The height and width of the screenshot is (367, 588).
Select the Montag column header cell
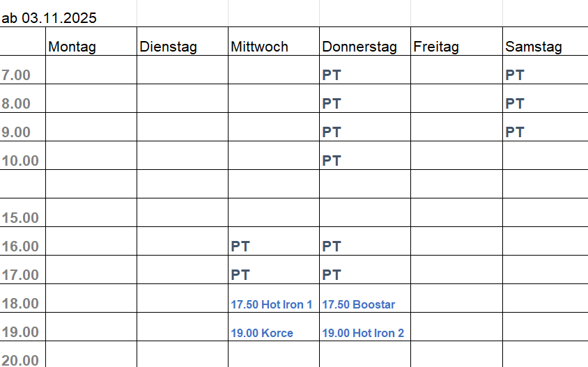(x=72, y=47)
